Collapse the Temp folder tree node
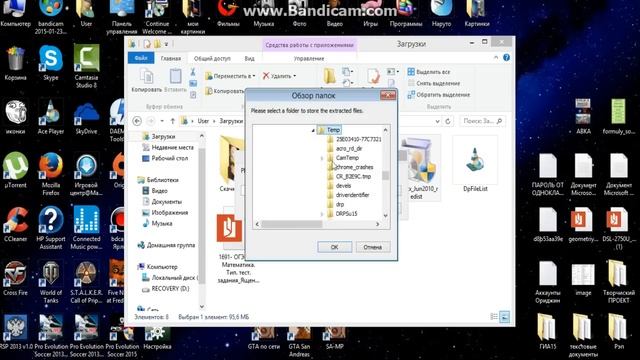The width and height of the screenshot is (640, 360). pos(313,130)
